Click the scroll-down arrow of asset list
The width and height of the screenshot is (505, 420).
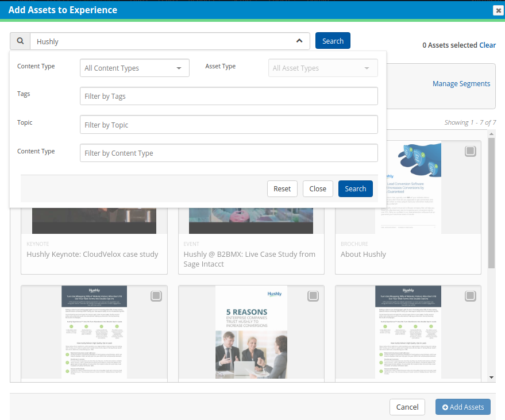coord(491,377)
